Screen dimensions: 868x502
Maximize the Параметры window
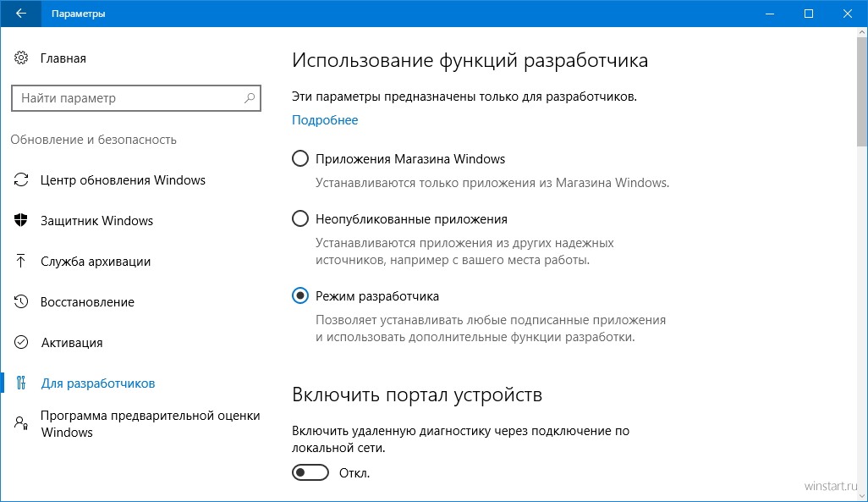point(809,14)
